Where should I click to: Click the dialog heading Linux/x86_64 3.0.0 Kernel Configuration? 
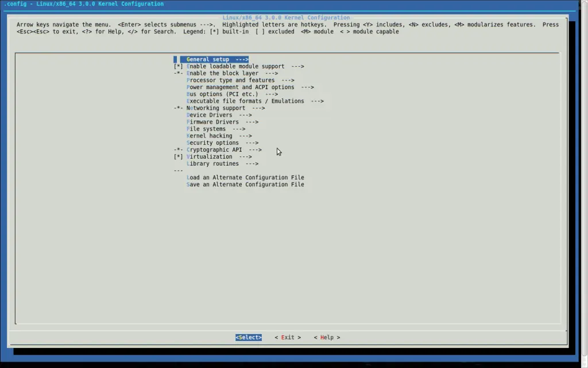pos(286,18)
